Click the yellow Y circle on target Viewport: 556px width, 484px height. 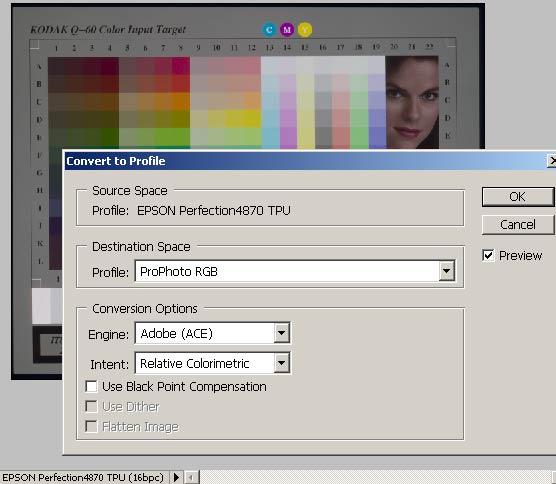point(305,30)
